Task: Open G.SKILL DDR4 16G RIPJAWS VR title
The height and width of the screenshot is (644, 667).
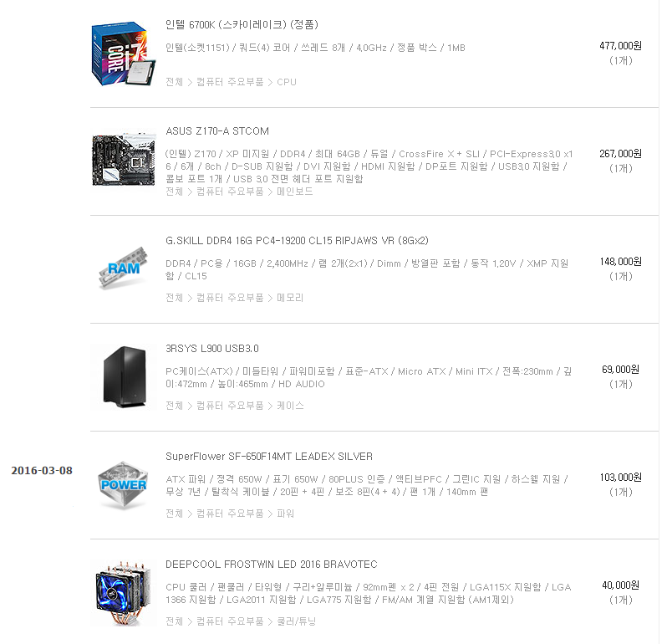Action: tap(297, 241)
